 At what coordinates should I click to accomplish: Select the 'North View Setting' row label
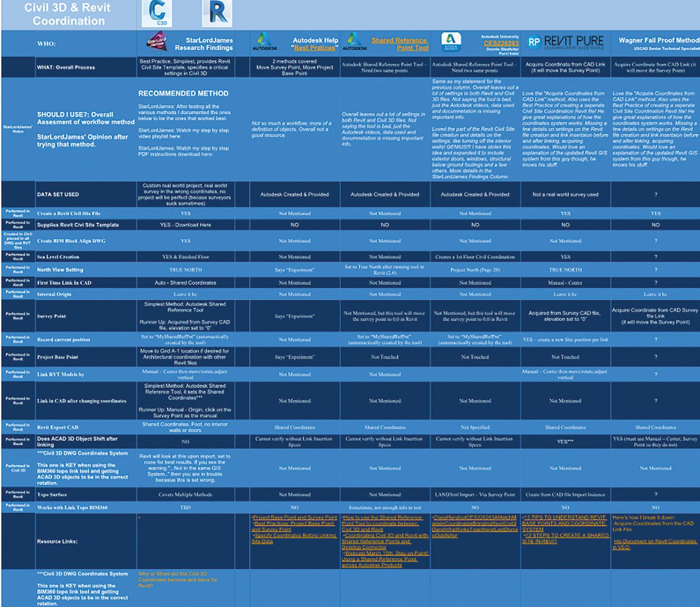60,270
